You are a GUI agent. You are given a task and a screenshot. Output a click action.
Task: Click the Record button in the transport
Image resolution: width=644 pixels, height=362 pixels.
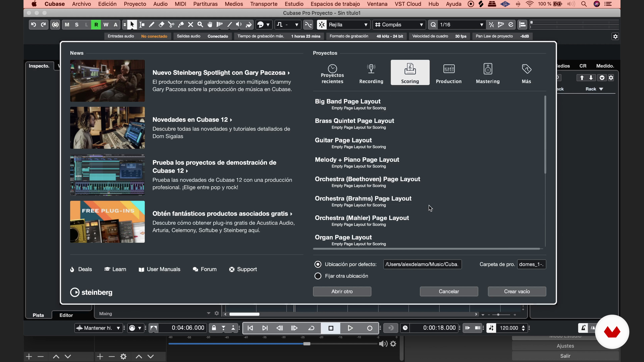[x=369, y=328]
